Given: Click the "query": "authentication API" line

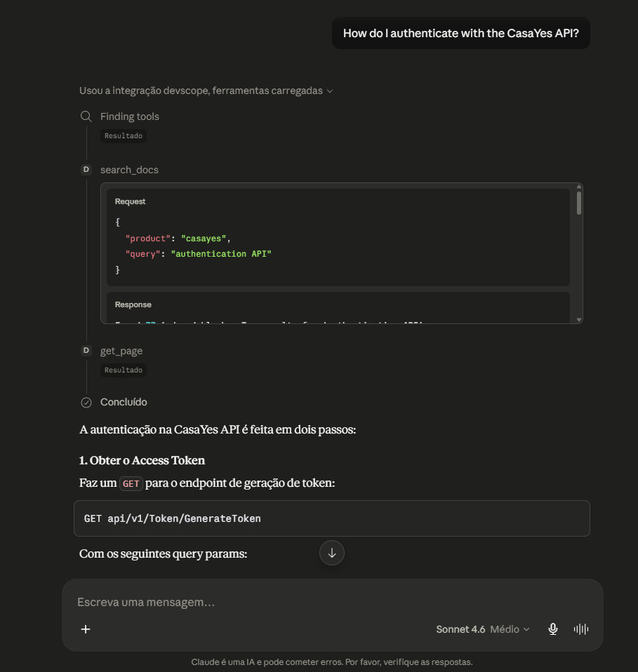Looking at the screenshot, I should tap(198, 254).
